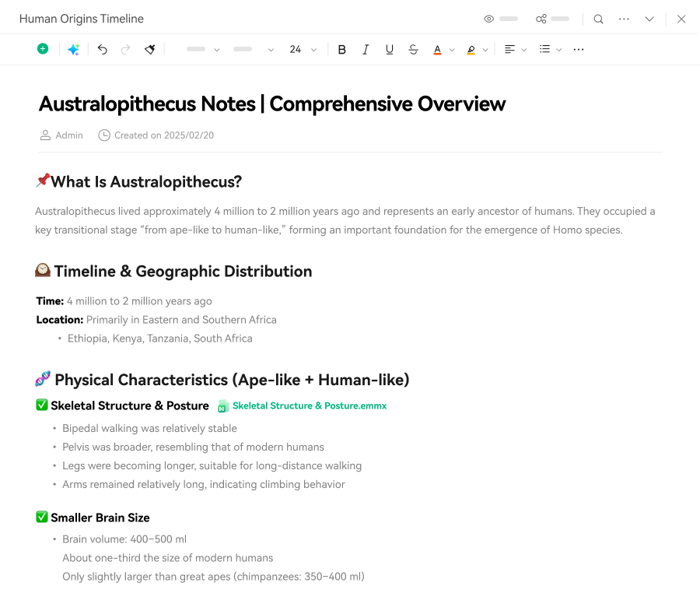Viewport: 700px width, 593px height.
Task: Open the list style dropdown arrow
Action: (559, 50)
